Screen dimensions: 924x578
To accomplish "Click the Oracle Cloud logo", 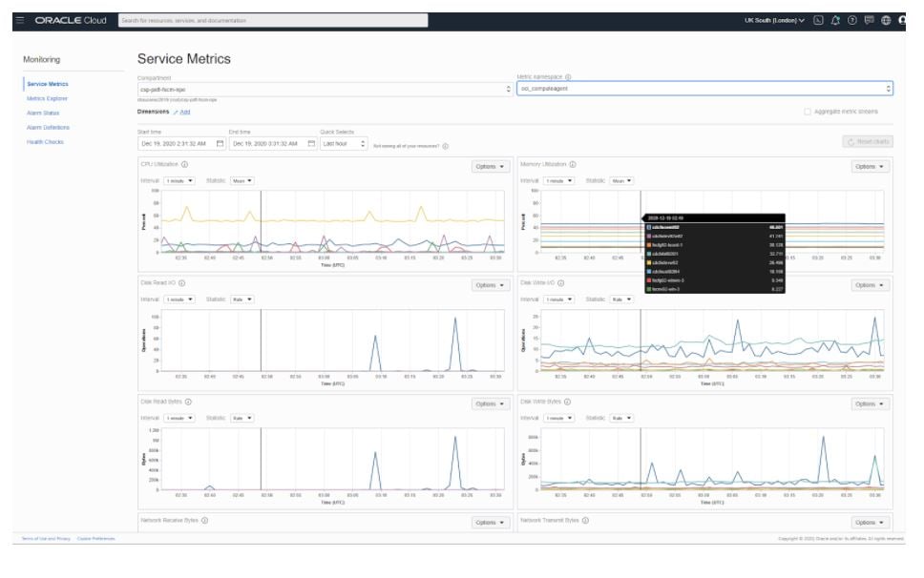I will tap(71, 20).
